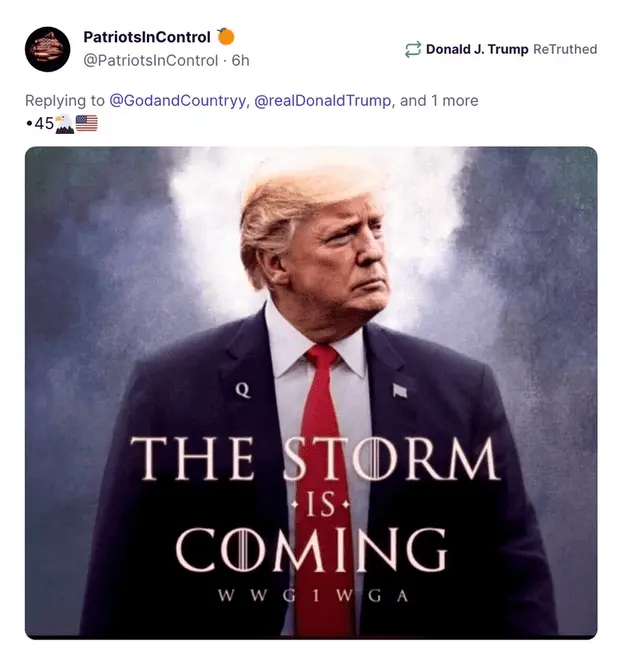Open the @GodandCountryy mention
Screen dimensions: 618x649
(x=178, y=101)
